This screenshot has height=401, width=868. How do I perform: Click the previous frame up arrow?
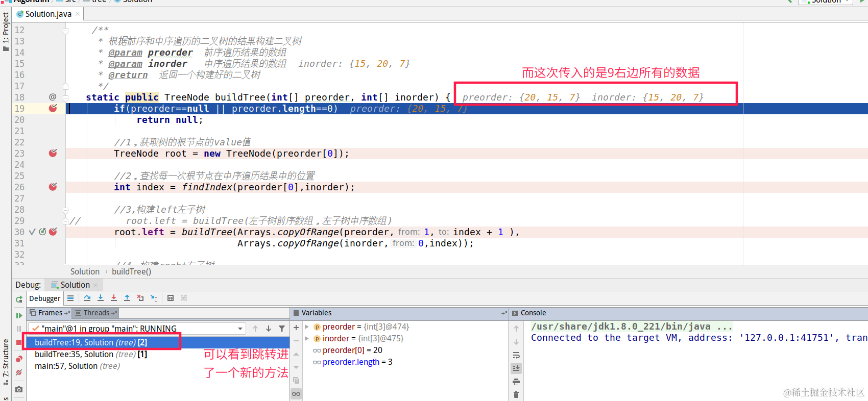255,329
